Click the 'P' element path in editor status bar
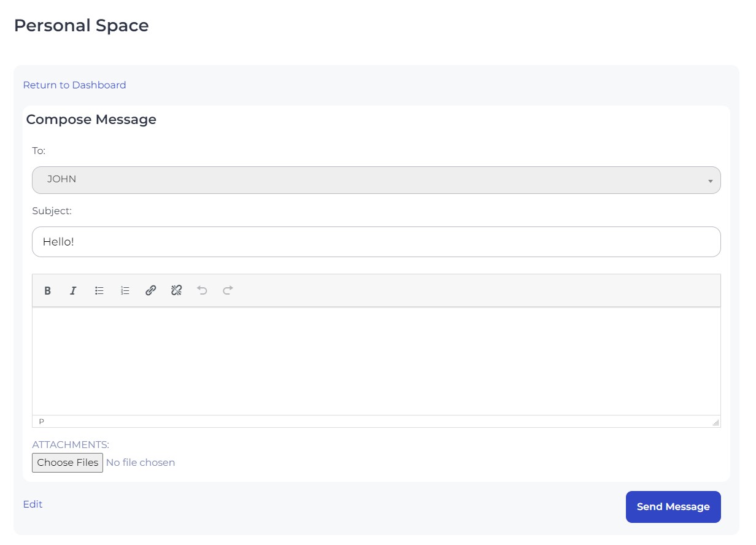The height and width of the screenshot is (545, 756). 42,422
